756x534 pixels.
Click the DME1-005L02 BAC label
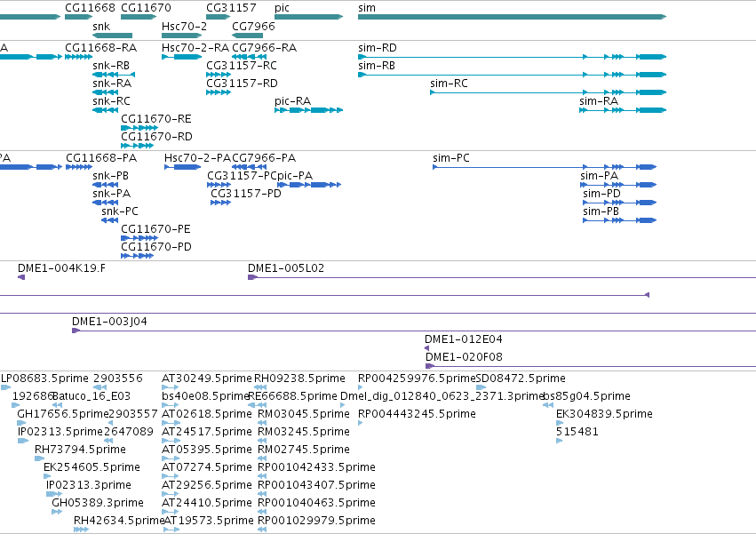(286, 268)
